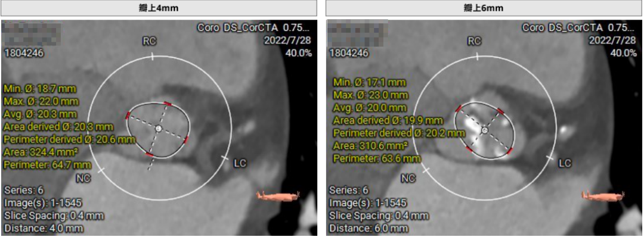Click the Perimeter 64.7 mm readout
644x237 pixels.
48,165
